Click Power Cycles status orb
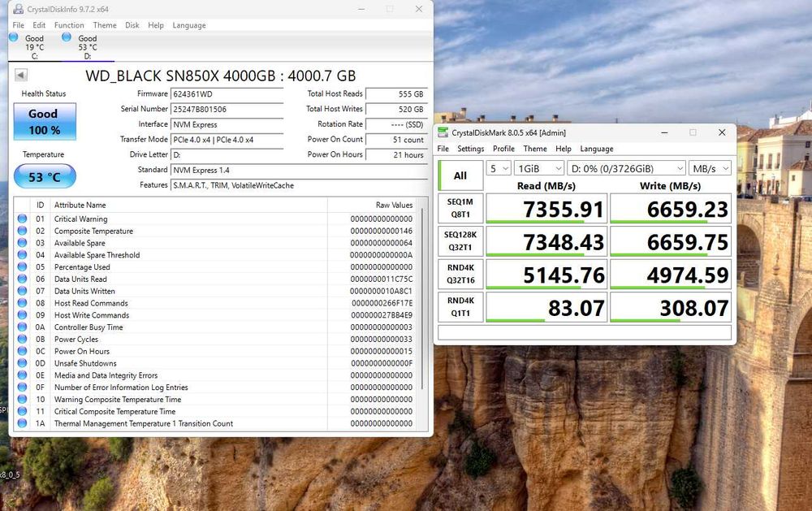812x511 pixels. (x=22, y=339)
